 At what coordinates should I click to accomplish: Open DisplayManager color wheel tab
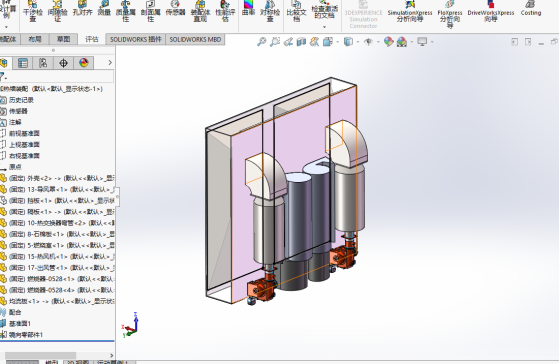tap(84, 63)
